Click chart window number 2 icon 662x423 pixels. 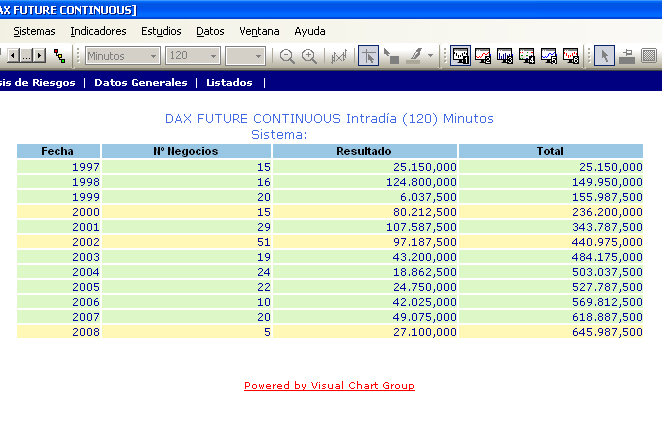[483, 56]
